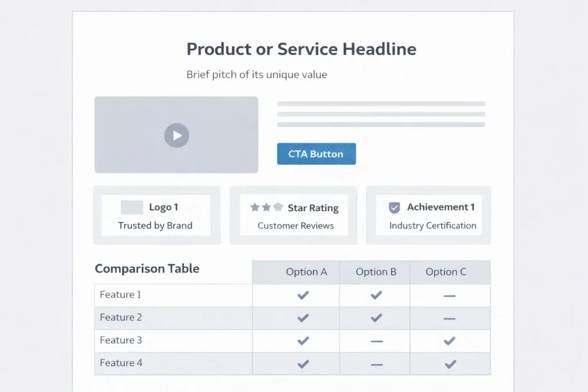Open the Option B column header
This screenshot has height=392, width=588.
[x=376, y=271]
